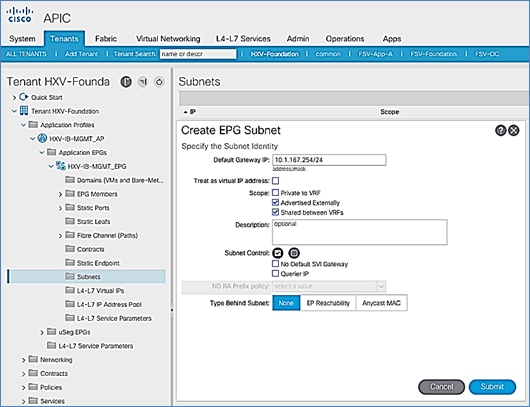Open the Operations tab
530x407 pixels.
coord(345,39)
